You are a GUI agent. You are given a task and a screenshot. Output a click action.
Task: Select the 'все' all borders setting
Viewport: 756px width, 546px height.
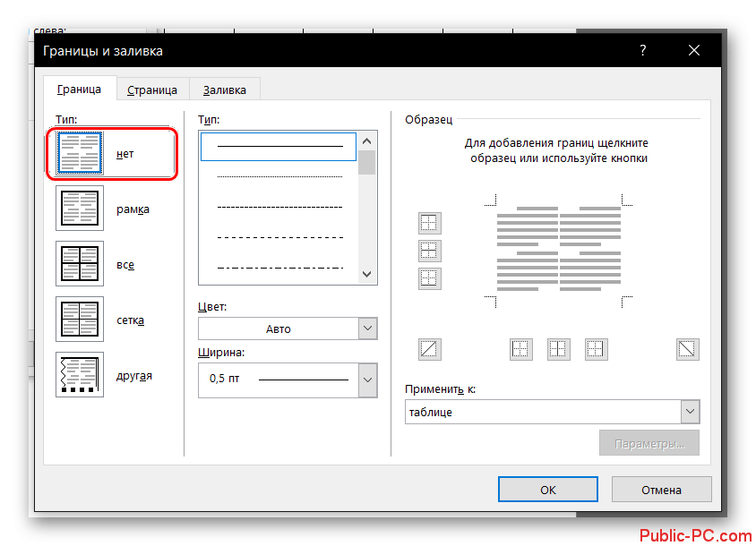[x=80, y=264]
